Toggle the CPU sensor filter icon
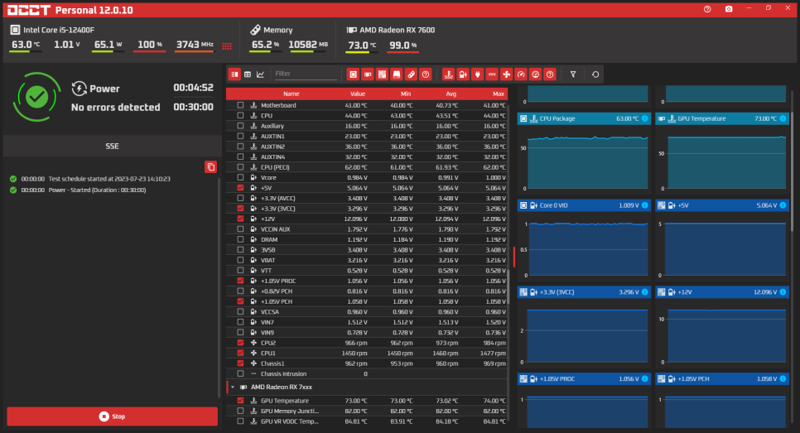800x433 pixels. (353, 74)
